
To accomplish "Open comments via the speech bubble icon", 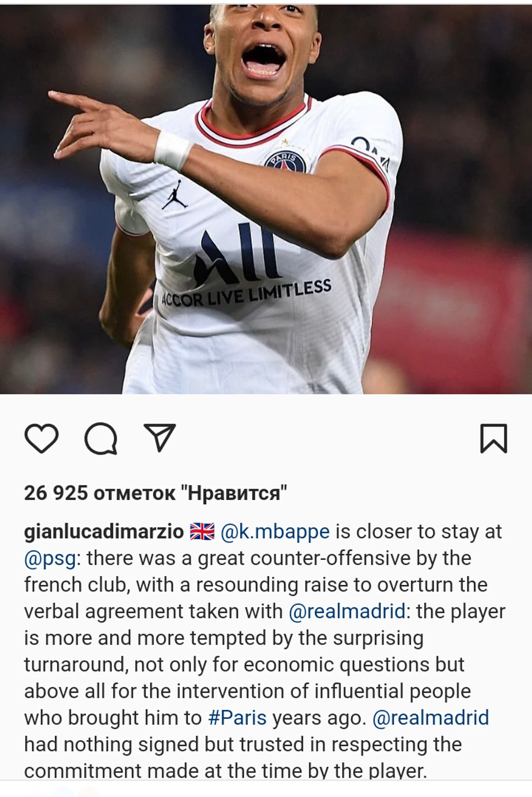I will click(101, 439).
